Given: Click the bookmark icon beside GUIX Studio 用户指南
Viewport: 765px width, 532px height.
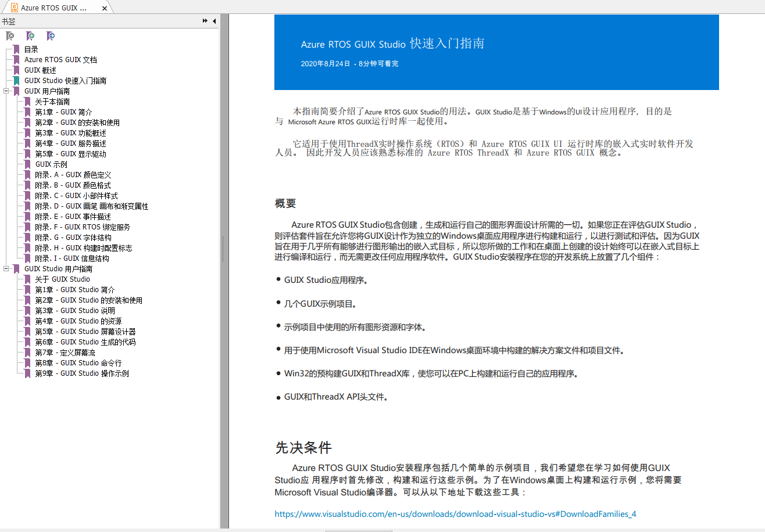Looking at the screenshot, I should 17,269.
